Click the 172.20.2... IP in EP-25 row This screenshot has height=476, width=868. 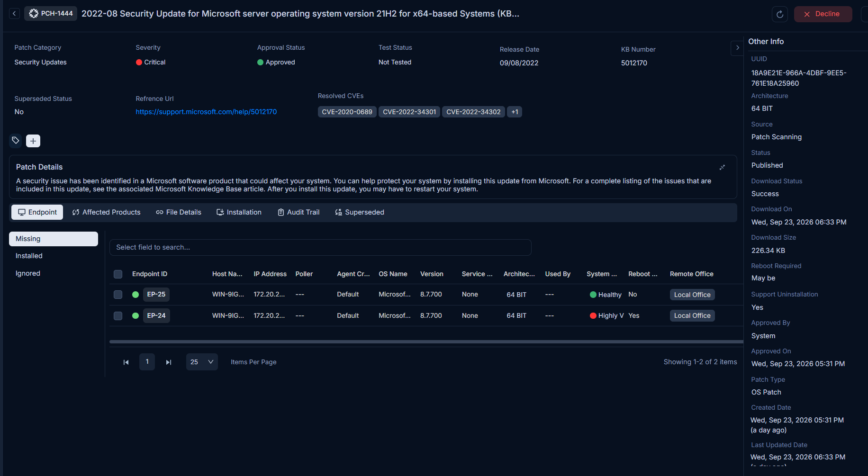pos(269,294)
